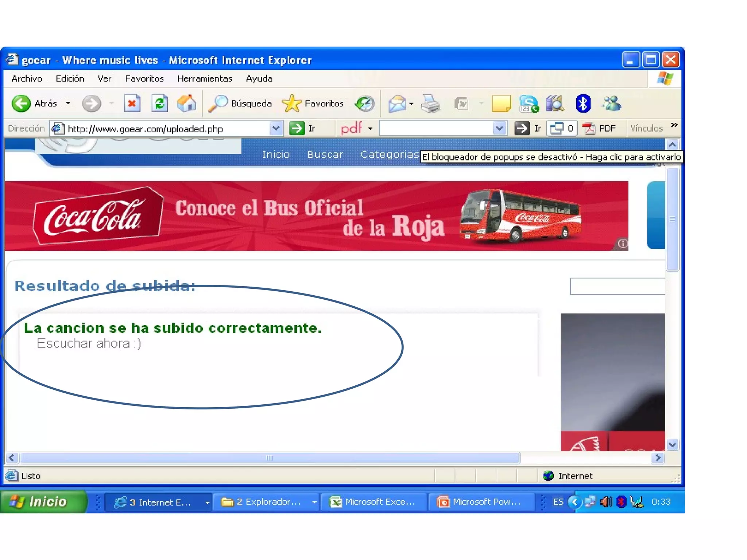Expand the mail button dropdown arrow
Screen dimensions: 747x560
coord(411,104)
